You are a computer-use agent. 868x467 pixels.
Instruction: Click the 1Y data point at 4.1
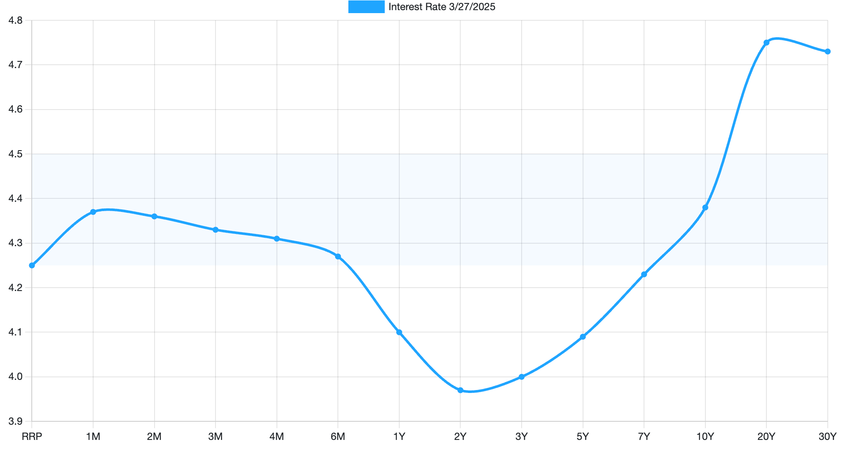coord(399,332)
